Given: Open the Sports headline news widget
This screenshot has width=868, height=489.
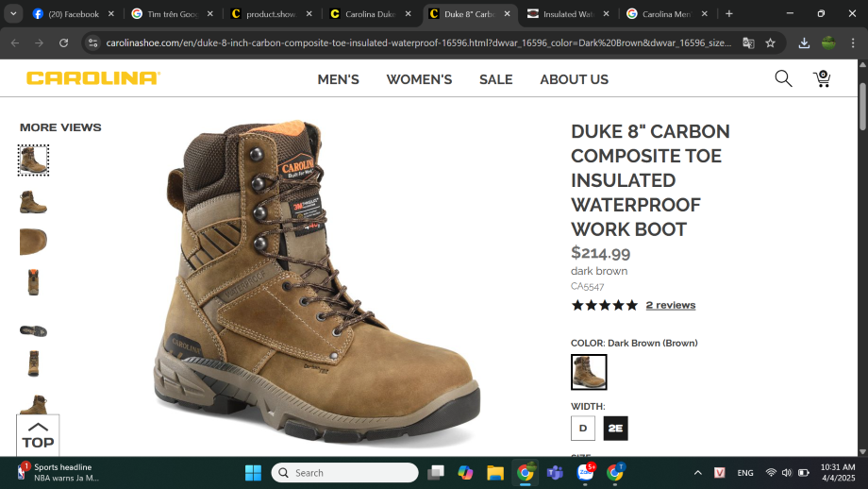Looking at the screenshot, I should pyautogui.click(x=58, y=472).
